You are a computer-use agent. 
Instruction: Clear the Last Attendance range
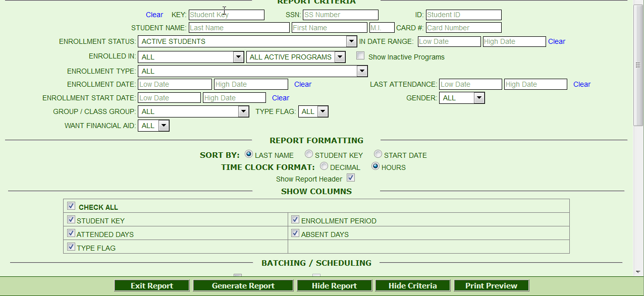click(x=582, y=84)
